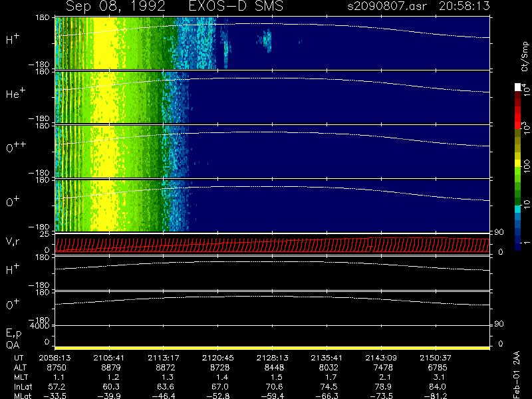Select the 'EXOS-D SMS' instrument title

[236, 6]
